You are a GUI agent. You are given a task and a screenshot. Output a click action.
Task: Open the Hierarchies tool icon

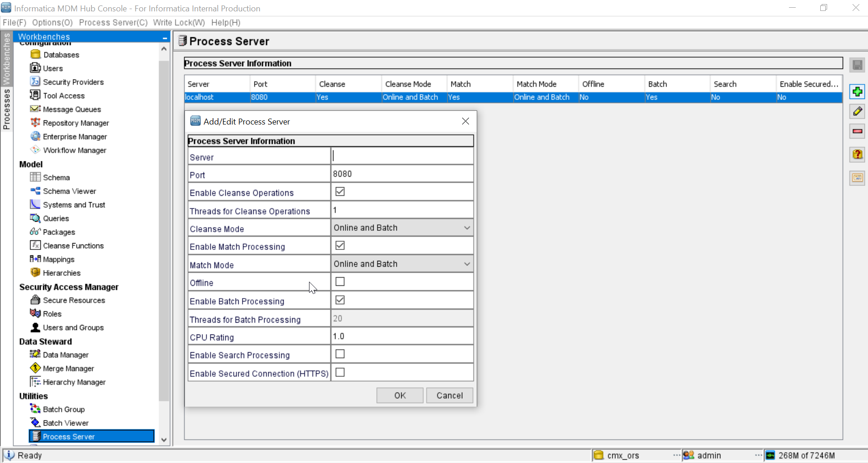point(35,273)
